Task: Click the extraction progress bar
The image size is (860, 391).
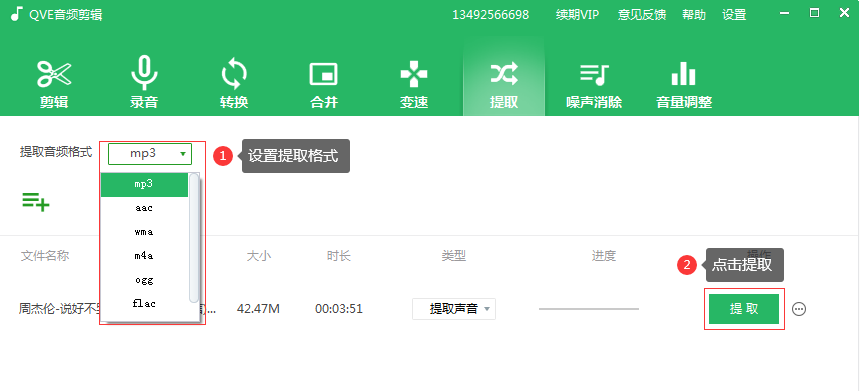Action: click(x=589, y=309)
